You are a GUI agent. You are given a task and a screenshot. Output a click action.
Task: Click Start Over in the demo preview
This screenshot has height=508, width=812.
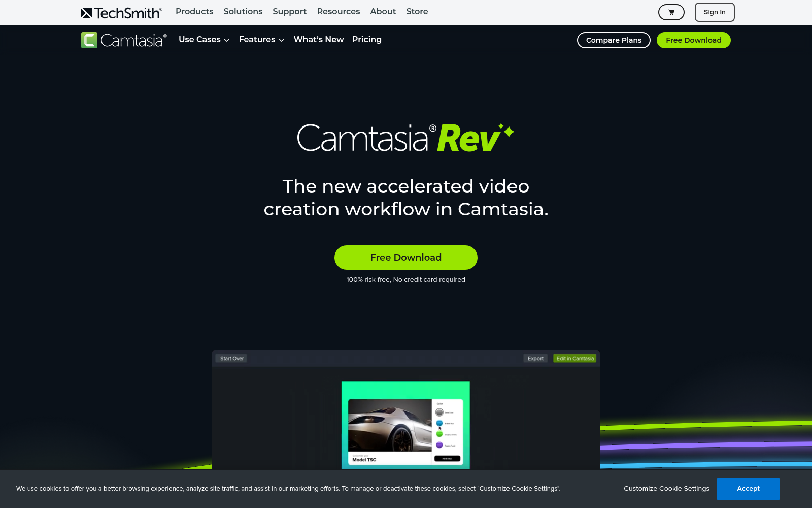[232, 359]
